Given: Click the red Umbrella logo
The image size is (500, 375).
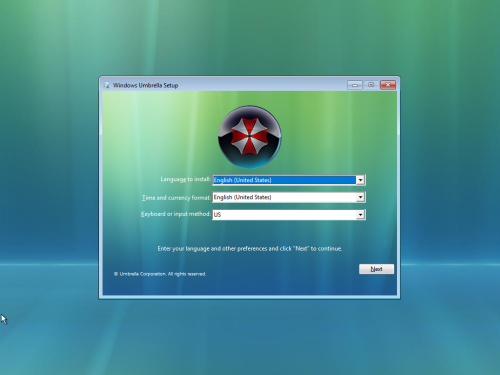Looking at the screenshot, I should [x=249, y=137].
